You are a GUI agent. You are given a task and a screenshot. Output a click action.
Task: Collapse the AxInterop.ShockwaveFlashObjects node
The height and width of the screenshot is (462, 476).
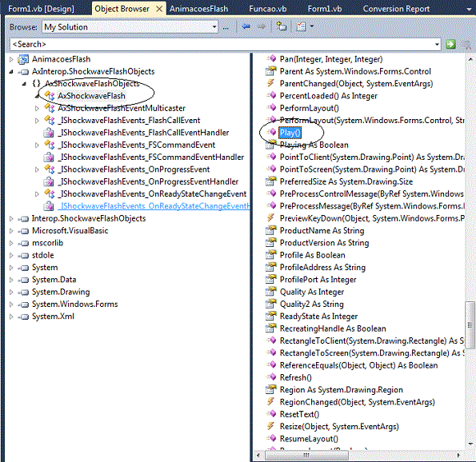pyautogui.click(x=11, y=72)
